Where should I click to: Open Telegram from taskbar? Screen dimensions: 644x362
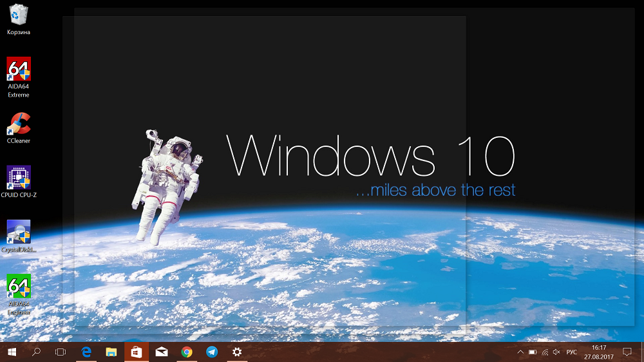point(211,352)
